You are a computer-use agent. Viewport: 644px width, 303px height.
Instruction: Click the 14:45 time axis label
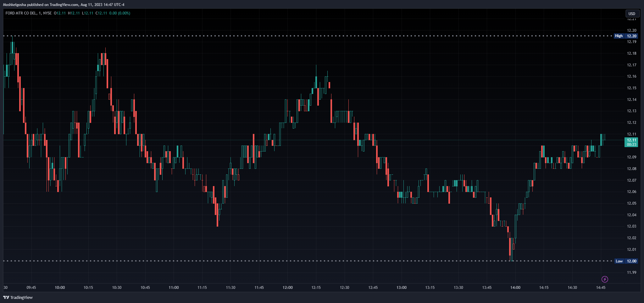601,288
